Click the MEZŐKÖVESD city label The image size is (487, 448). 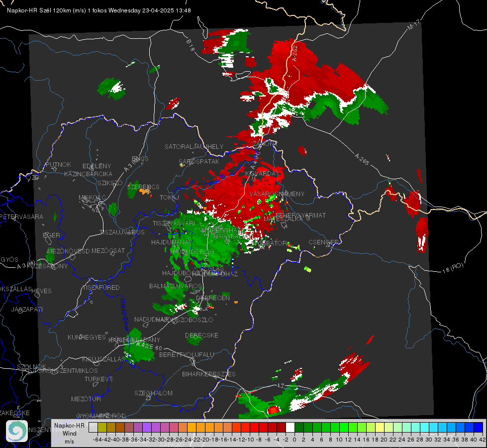click(69, 251)
